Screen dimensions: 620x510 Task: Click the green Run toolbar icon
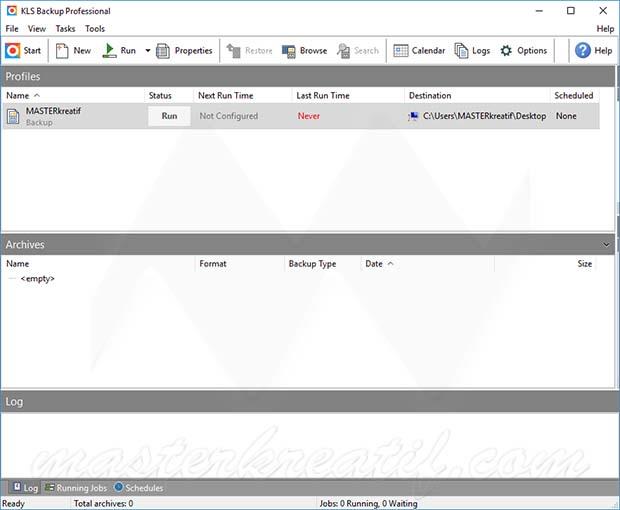point(110,51)
